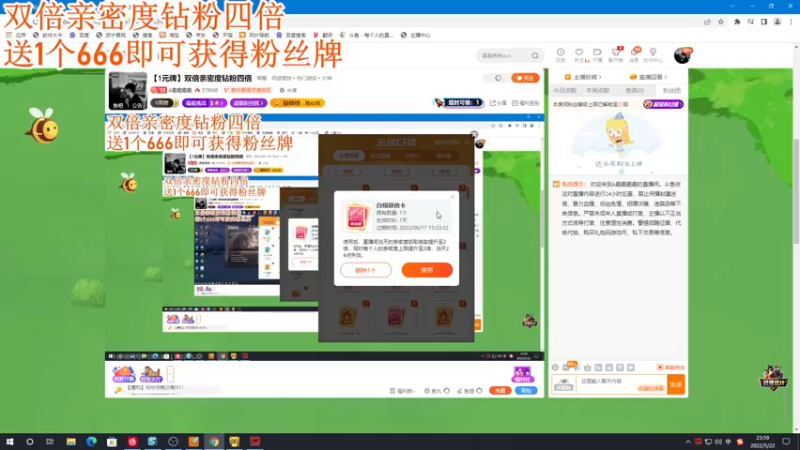Open the purple welfare gift icon
This screenshot has height=450, width=800.
tap(522, 374)
